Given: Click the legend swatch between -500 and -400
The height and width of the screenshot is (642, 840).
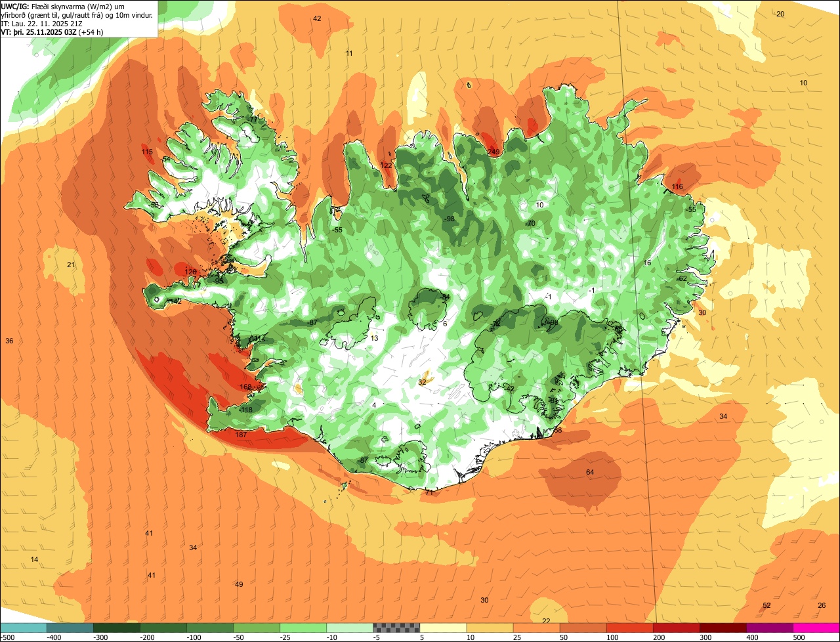Looking at the screenshot, I should tap(23, 628).
